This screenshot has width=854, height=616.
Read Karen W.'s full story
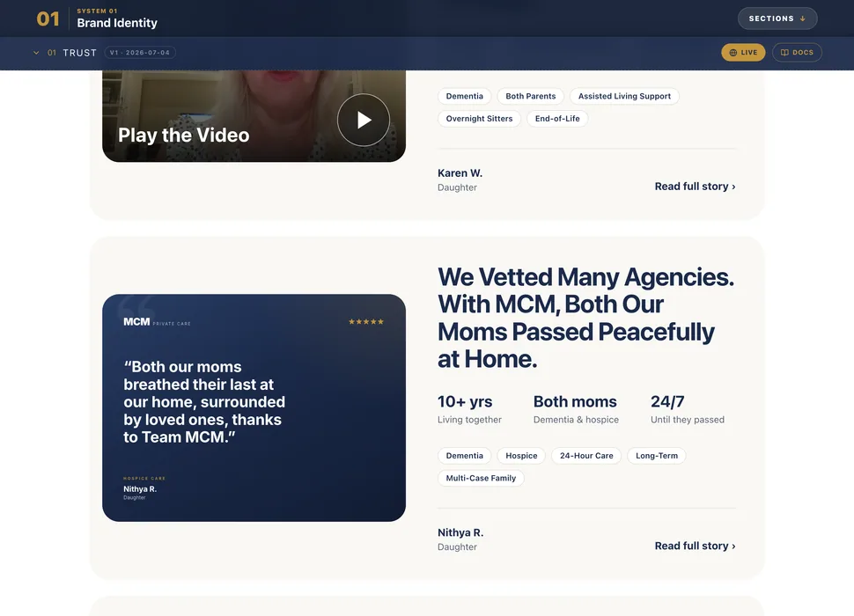695,186
